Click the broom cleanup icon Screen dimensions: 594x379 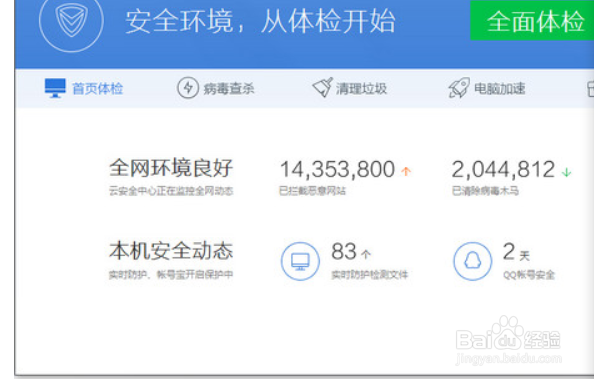click(323, 88)
